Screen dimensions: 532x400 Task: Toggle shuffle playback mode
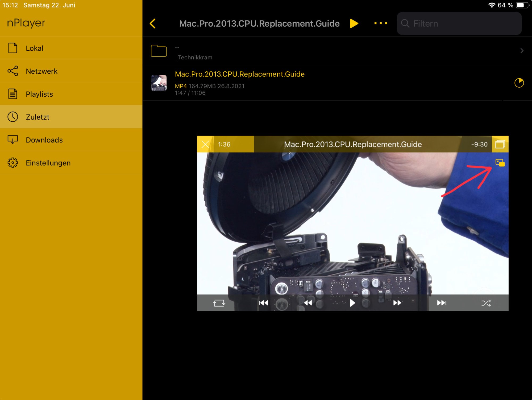(486, 303)
